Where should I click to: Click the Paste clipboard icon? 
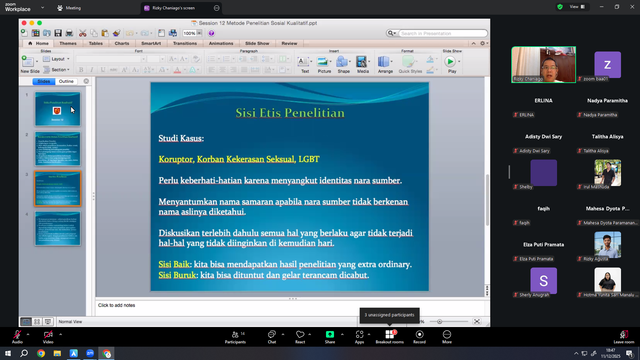(x=105, y=33)
